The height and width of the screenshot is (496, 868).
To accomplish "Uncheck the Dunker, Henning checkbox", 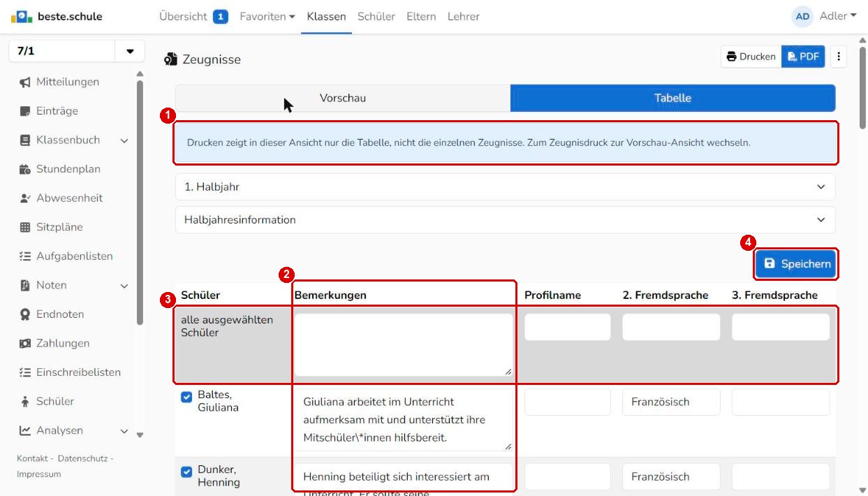I will tap(186, 472).
